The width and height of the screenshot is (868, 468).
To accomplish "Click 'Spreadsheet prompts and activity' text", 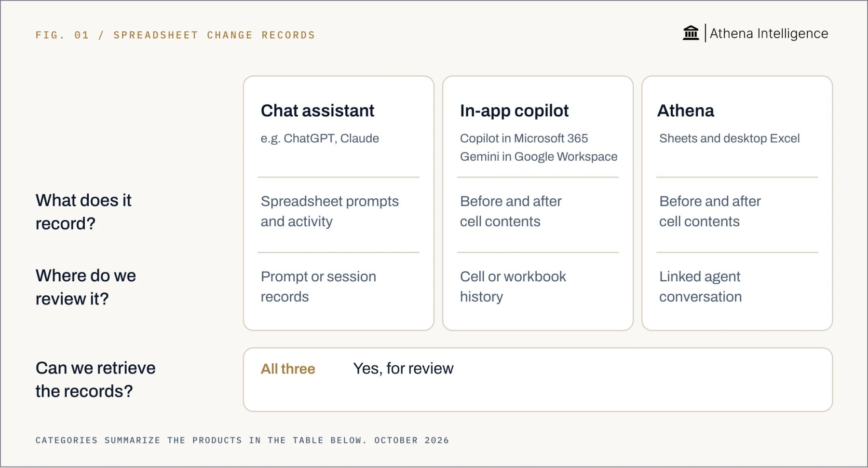I will (330, 211).
